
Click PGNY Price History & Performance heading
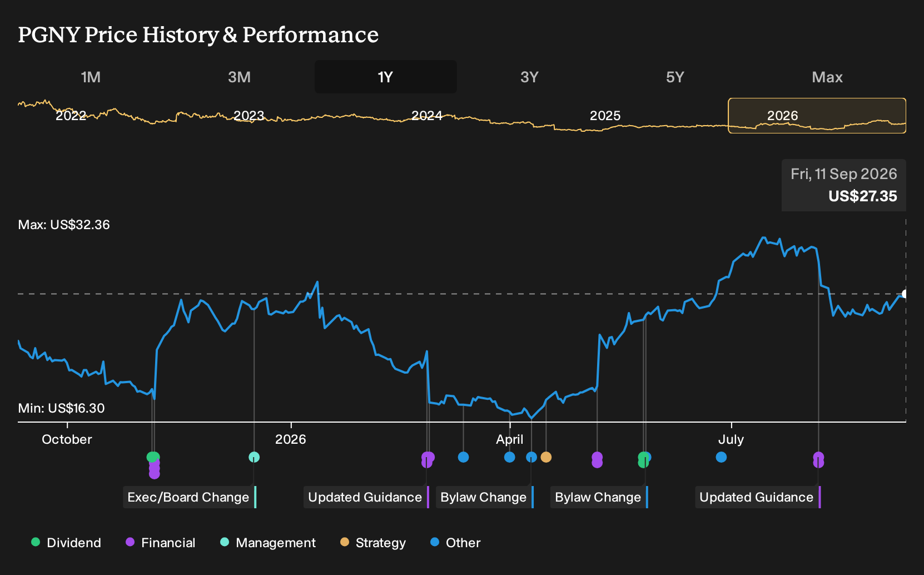click(x=198, y=34)
